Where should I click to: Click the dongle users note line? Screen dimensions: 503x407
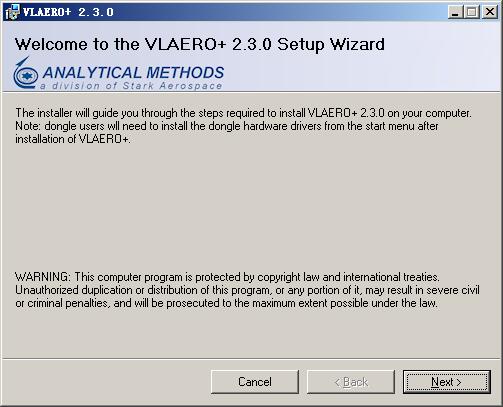pyautogui.click(x=227, y=126)
